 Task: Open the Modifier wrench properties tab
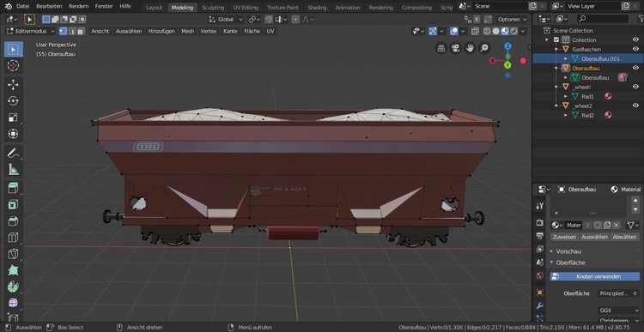tap(540, 305)
